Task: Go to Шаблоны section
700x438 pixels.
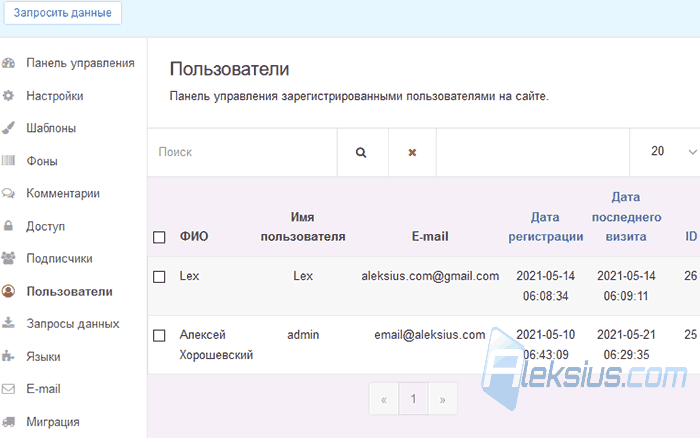Action: [x=51, y=128]
